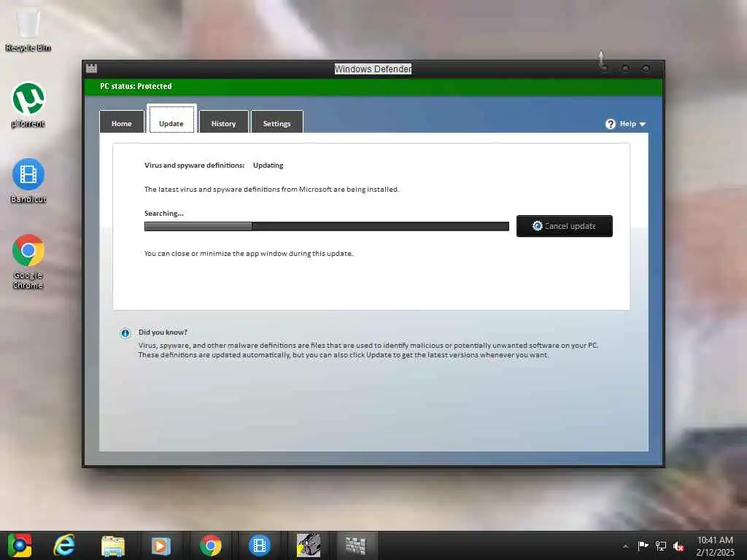Image resolution: width=747 pixels, height=560 pixels.
Task: Click the Cancel update button
Action: tap(564, 226)
